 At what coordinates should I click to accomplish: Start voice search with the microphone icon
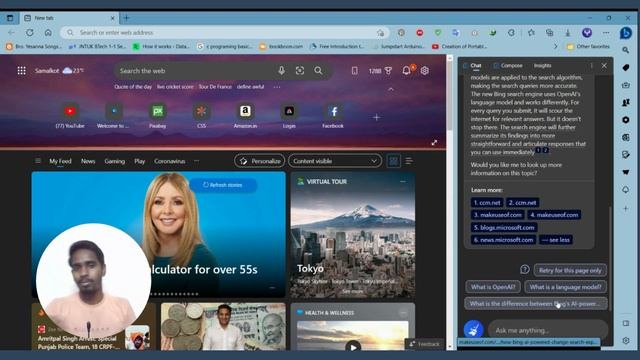pos(282,71)
